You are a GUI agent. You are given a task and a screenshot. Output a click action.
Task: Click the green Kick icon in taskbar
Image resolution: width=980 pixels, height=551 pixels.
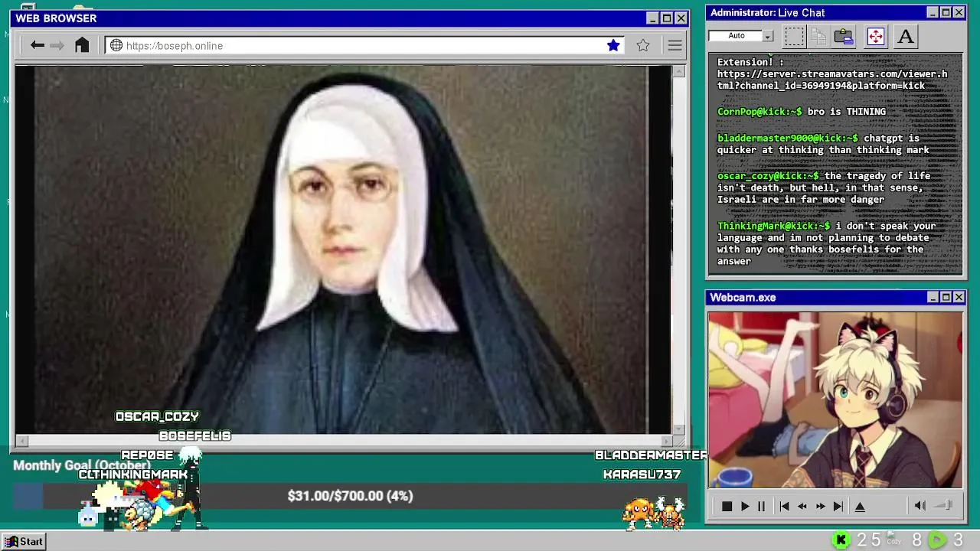(841, 540)
